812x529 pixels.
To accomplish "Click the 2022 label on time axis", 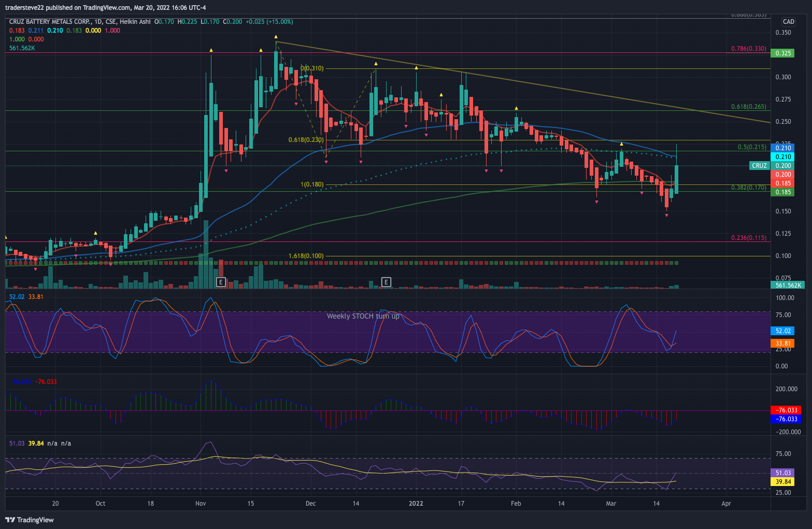I will coord(416,504).
